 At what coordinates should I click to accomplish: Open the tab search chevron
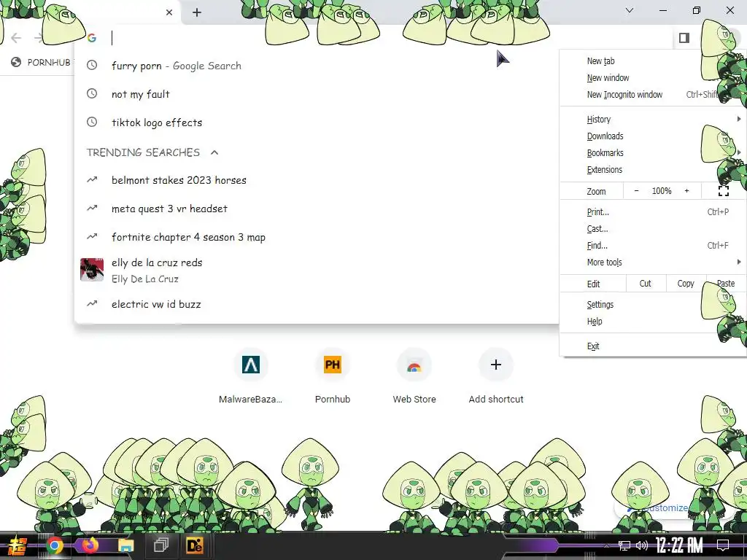(x=630, y=10)
